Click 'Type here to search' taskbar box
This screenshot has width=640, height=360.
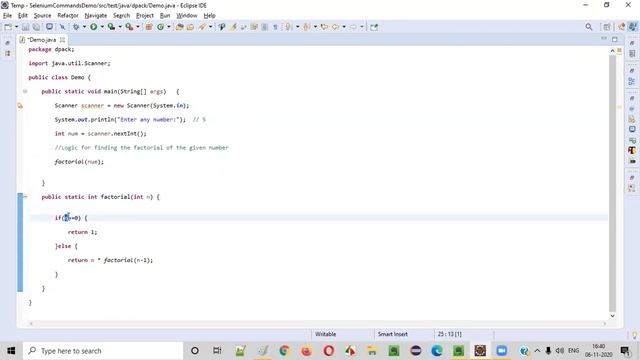pos(103,351)
